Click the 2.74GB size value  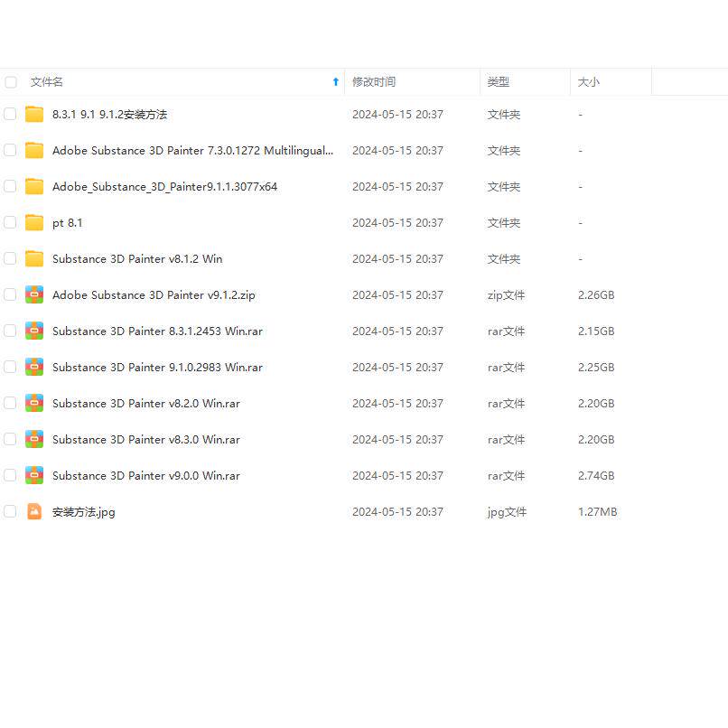[596, 476]
